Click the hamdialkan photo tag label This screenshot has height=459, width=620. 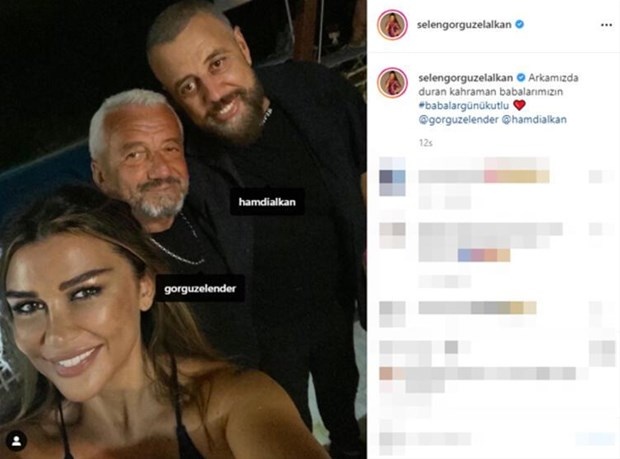(267, 202)
